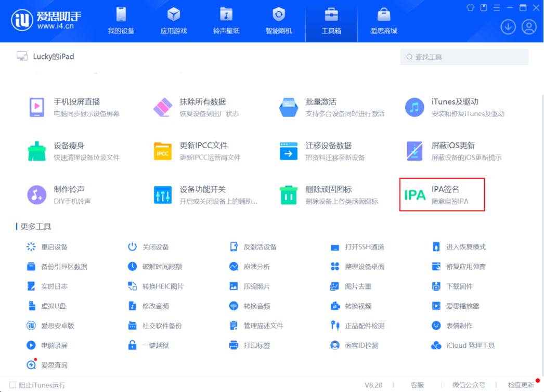
Task: Click 关闭设备 power off tool
Action: tap(148, 247)
